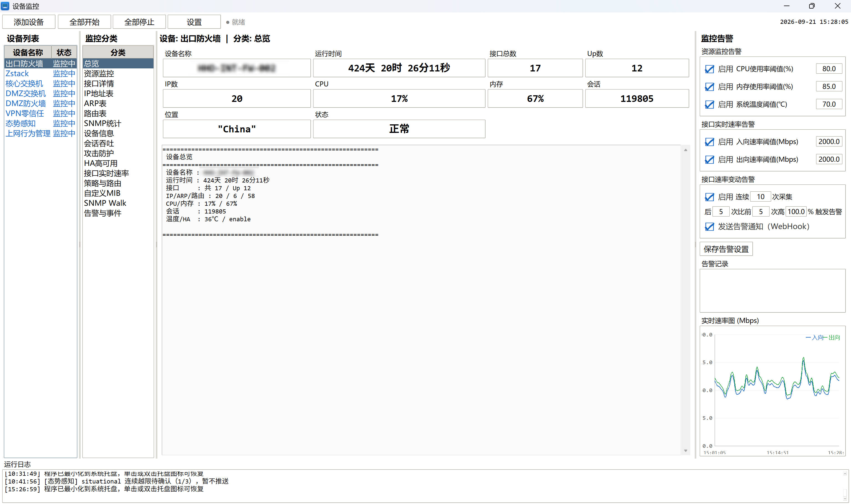Click the percentage field showing 100.0
Screen dimensions: 851x504
click(x=796, y=212)
